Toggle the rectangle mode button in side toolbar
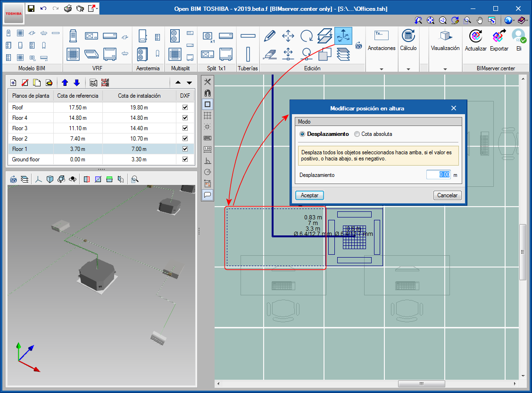 (208, 104)
